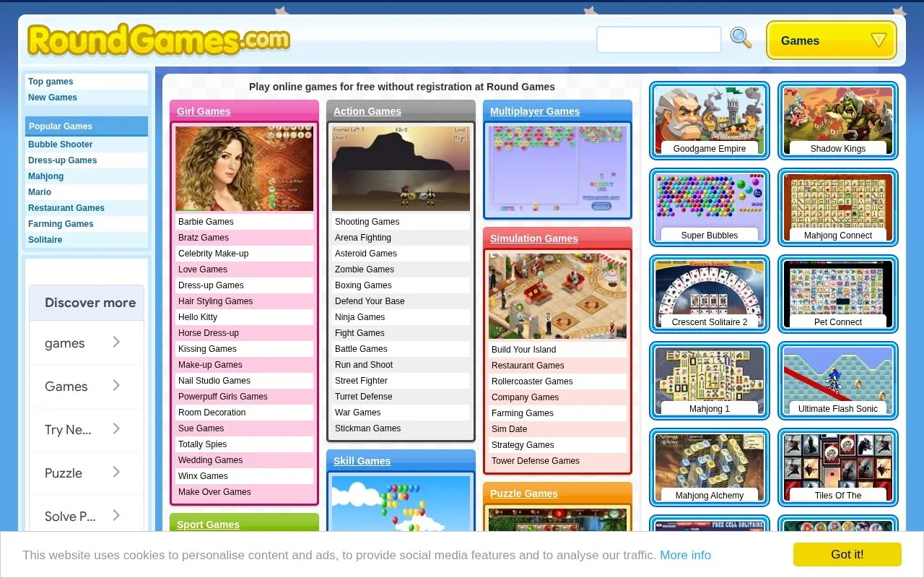The height and width of the screenshot is (578, 924).
Task: Click the Action Games preview image
Action: [x=401, y=169]
